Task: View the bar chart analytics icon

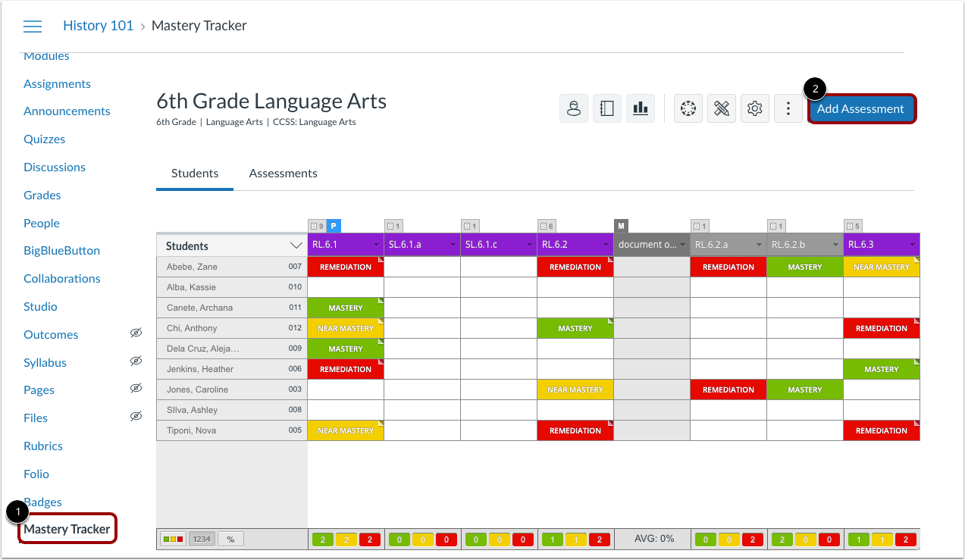Action: coord(640,108)
